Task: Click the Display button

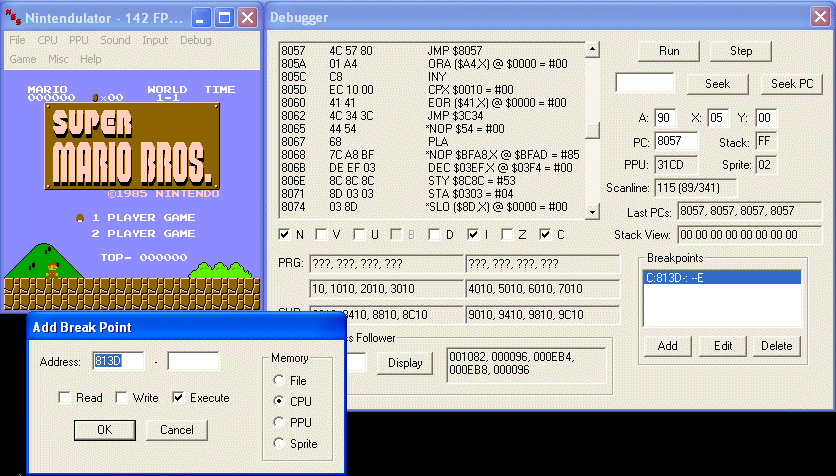Action: coord(405,363)
